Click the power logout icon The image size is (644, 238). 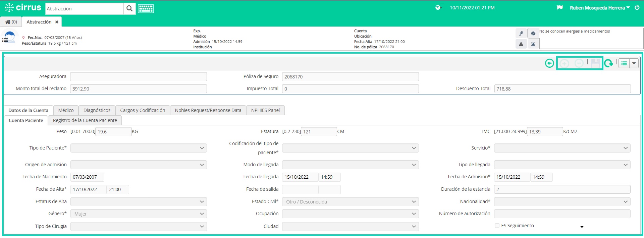pyautogui.click(x=637, y=7)
